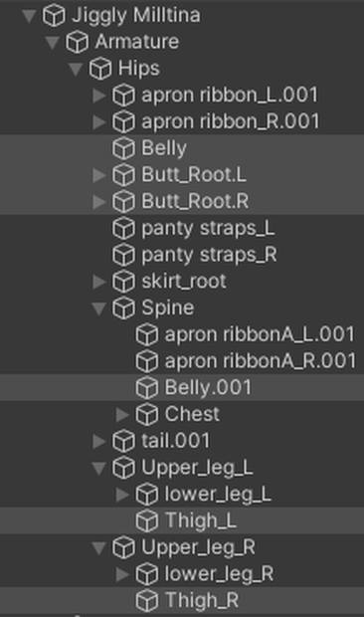Collapse the Jiggly Milltina root object
The width and height of the screenshot is (364, 617).
coord(29,16)
